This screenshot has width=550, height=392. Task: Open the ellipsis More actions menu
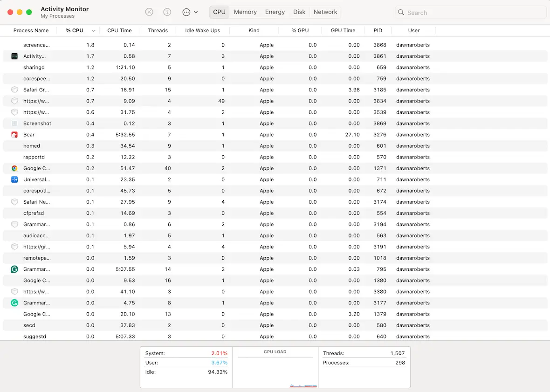[x=190, y=12]
